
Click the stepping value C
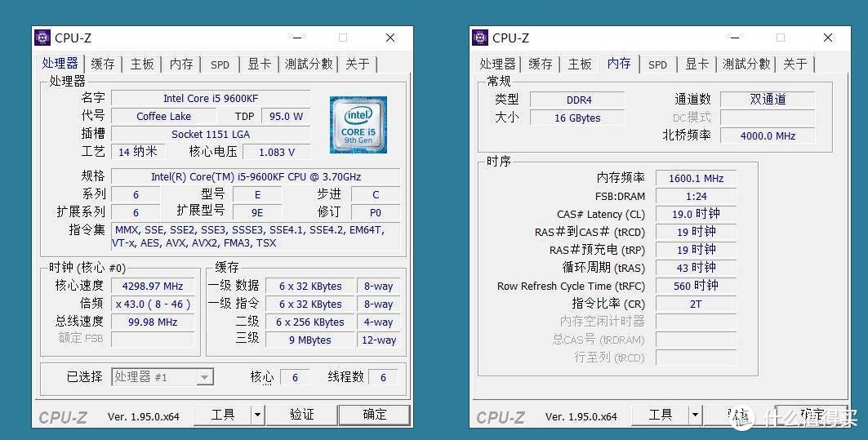[376, 195]
